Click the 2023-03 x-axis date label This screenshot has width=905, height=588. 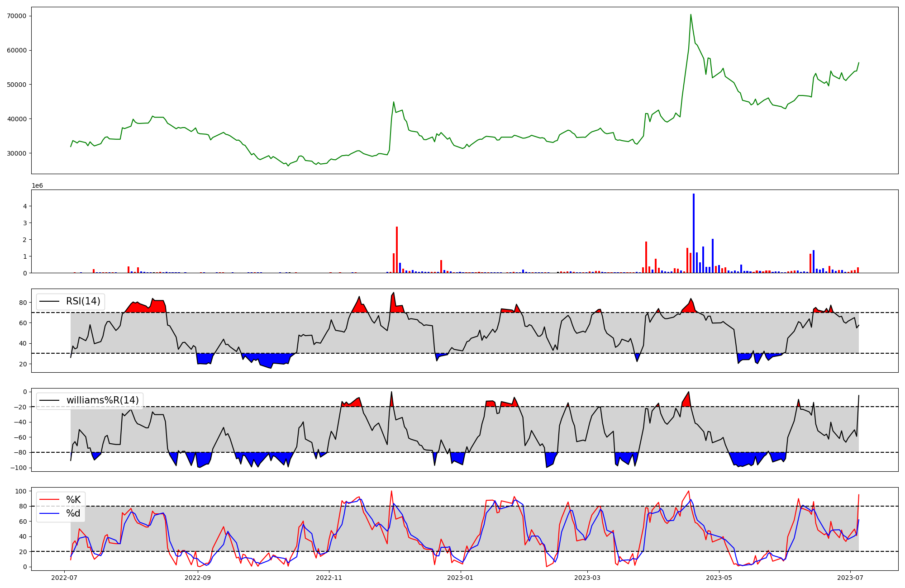[587, 578]
